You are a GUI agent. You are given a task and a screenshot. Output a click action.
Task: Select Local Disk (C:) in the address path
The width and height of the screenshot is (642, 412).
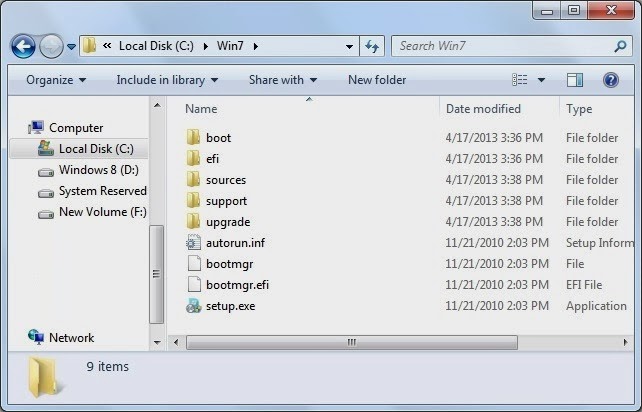click(156, 46)
